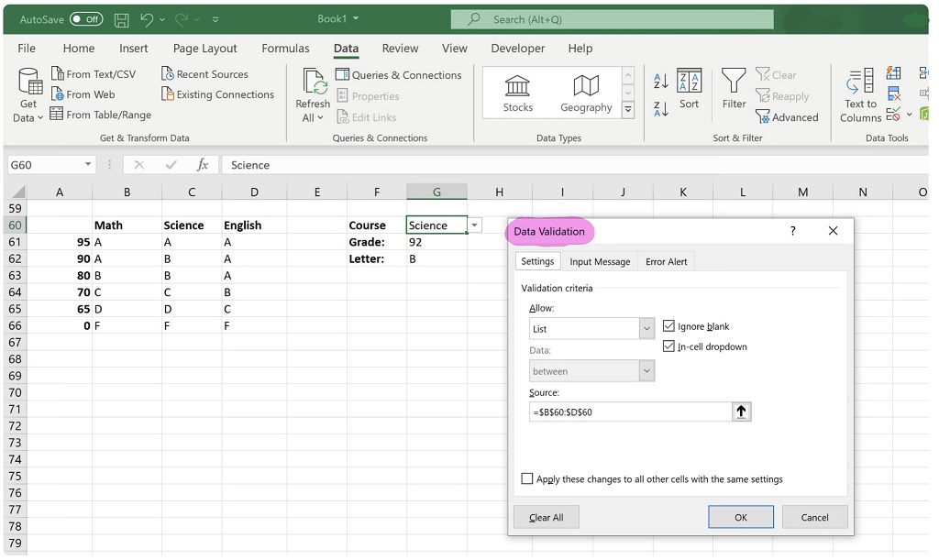Screen dimensions: 939x560
Task: Click the Save icon in title bar
Action: (x=122, y=19)
